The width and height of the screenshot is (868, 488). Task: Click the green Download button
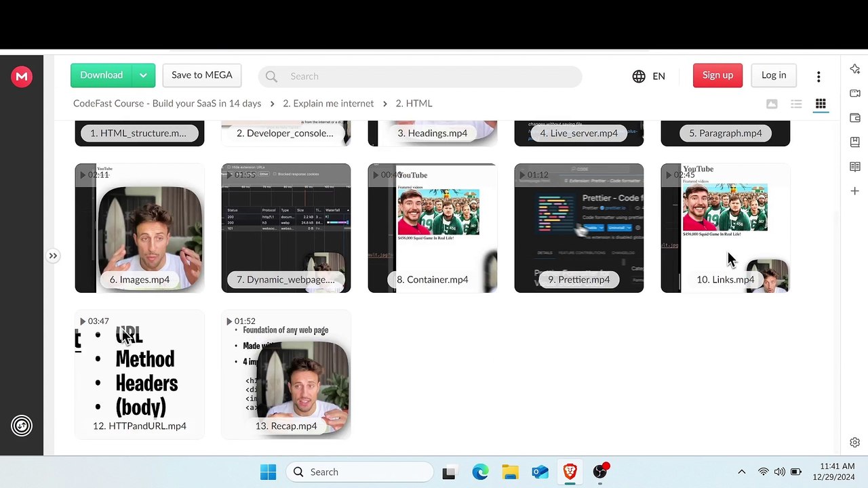coord(101,75)
